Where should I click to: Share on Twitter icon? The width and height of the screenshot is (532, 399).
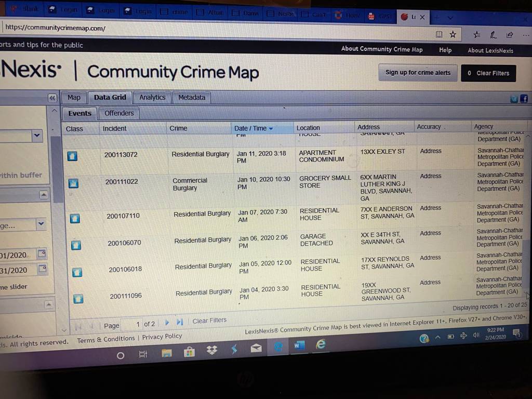pos(514,99)
